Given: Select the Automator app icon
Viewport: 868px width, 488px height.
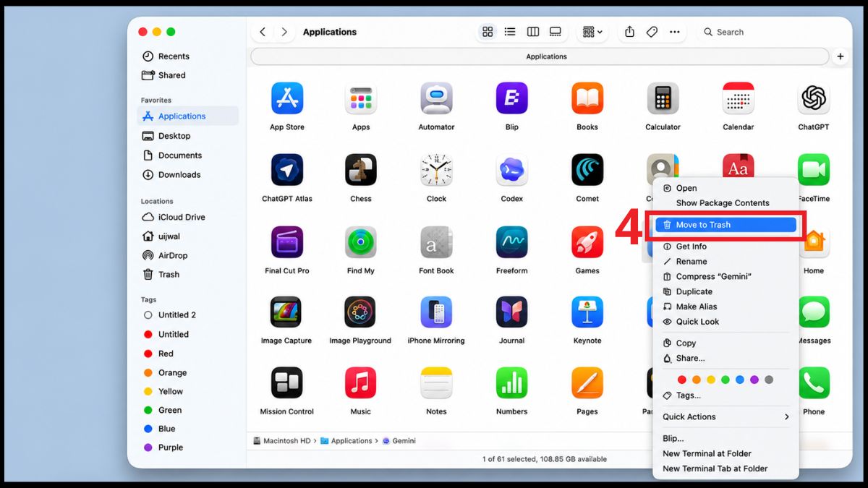Looking at the screenshot, I should point(436,98).
